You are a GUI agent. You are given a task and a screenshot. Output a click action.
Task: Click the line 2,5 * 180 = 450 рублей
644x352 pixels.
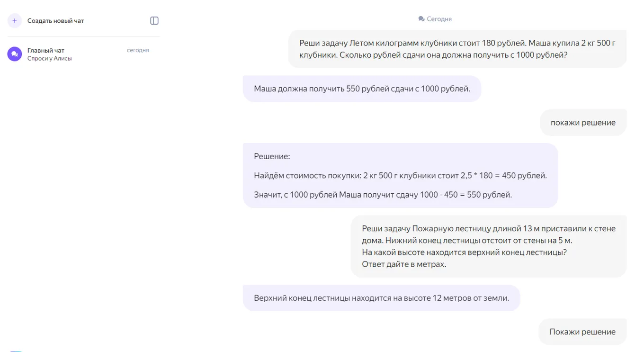[401, 176]
